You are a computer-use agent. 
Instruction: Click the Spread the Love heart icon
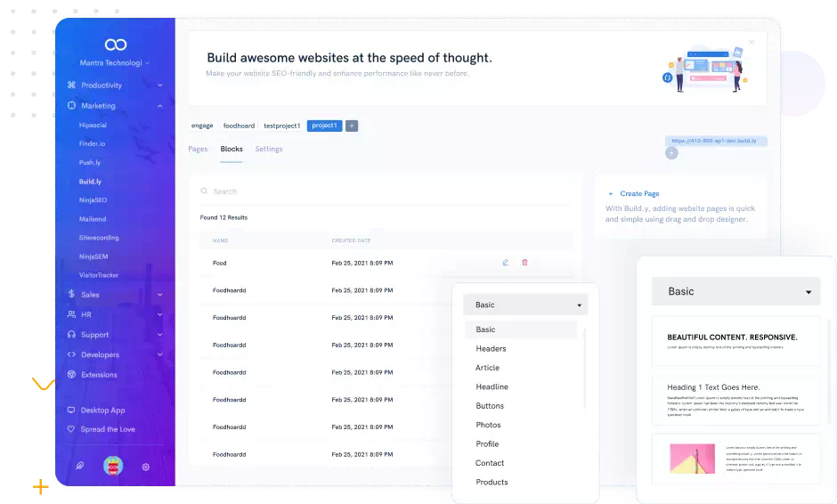tap(71, 428)
